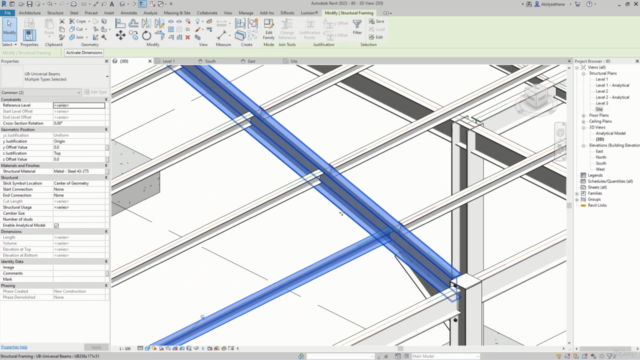Select Revit Links in Project Browser
This screenshot has width=640, height=360.
tap(597, 205)
